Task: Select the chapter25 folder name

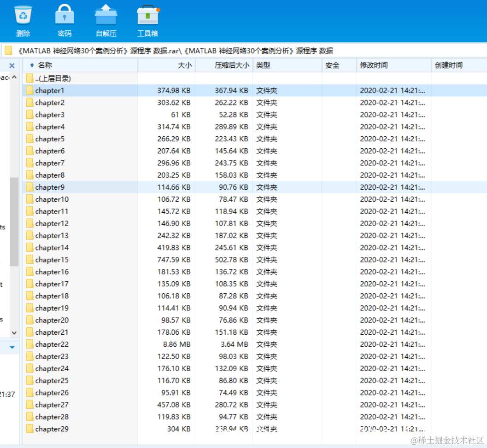Action: 52,381
